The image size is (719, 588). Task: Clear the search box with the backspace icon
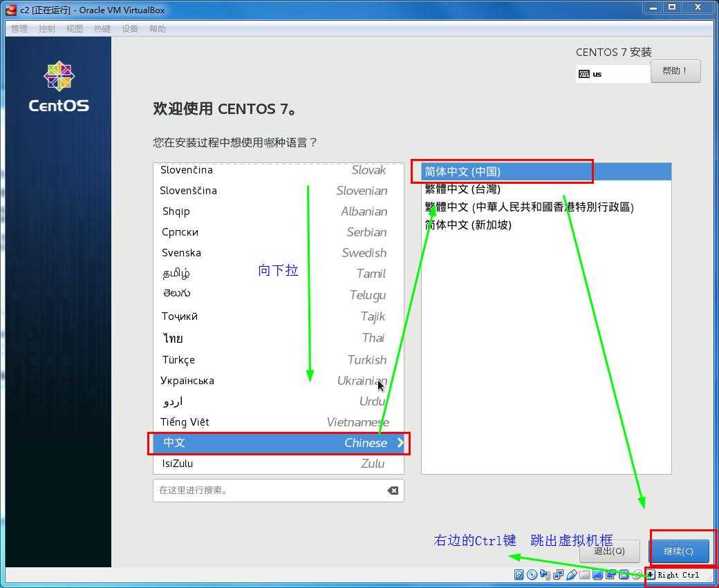point(393,491)
